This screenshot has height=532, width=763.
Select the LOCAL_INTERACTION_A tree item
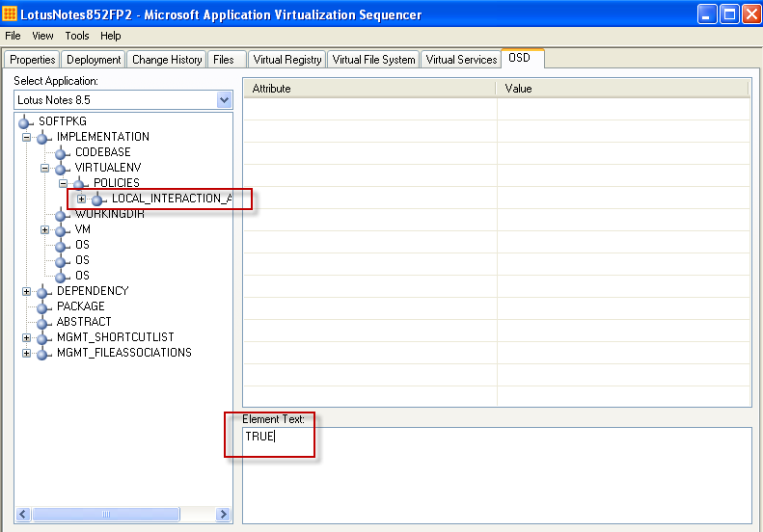pyautogui.click(x=172, y=199)
